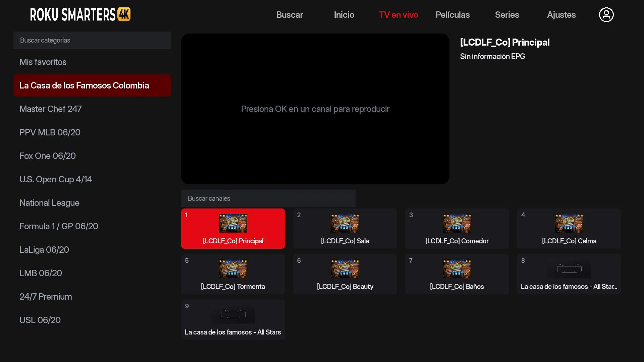
Task: Play channel 1 [LCDLF_Co] Principal
Action: click(233, 229)
